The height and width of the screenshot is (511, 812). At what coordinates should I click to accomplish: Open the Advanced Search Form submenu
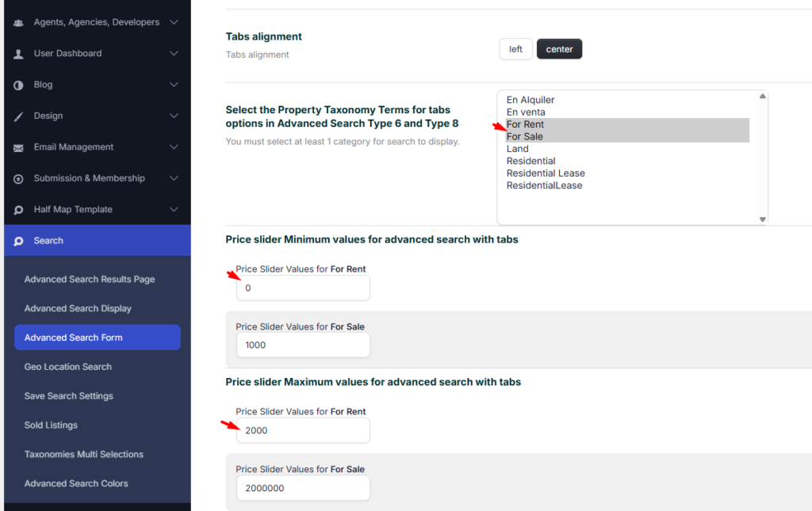point(98,337)
